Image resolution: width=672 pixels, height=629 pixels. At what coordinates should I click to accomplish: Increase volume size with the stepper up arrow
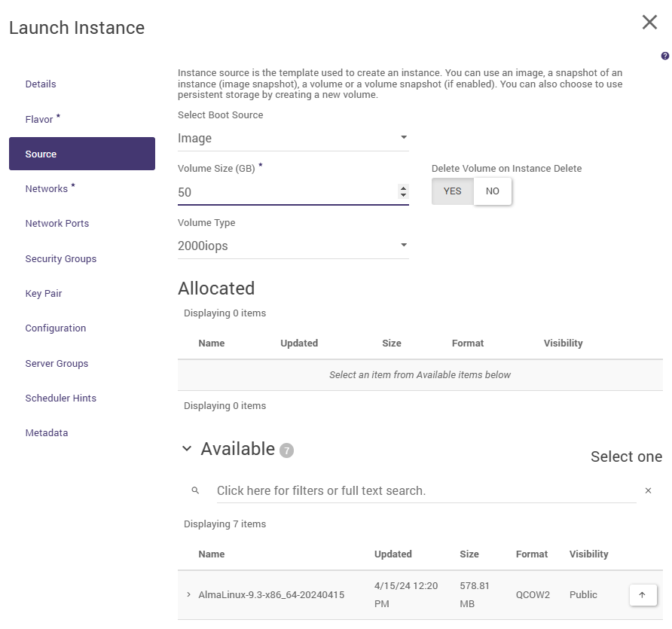tap(404, 188)
